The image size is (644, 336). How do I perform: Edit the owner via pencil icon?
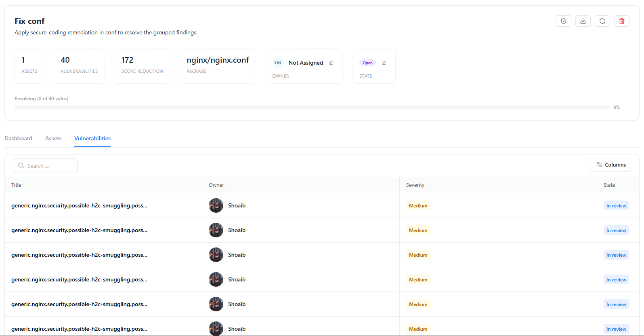pyautogui.click(x=331, y=63)
